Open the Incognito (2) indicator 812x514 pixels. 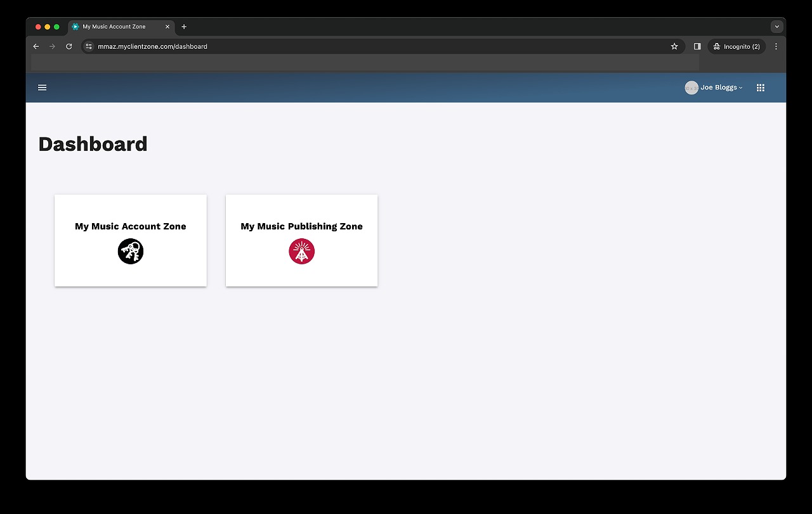[737, 46]
